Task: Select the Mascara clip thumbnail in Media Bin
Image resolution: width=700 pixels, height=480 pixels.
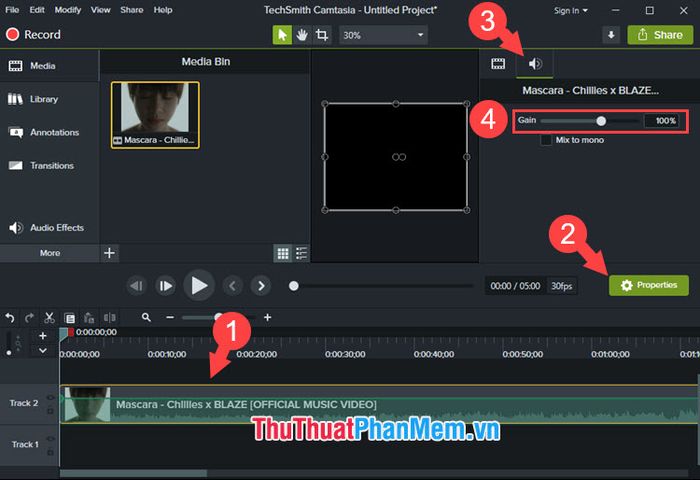Action: pos(155,115)
